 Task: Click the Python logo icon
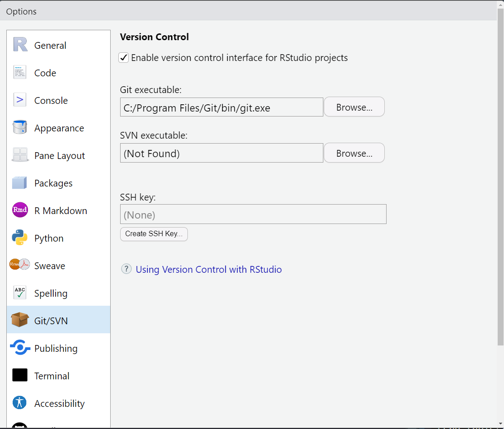(20, 238)
